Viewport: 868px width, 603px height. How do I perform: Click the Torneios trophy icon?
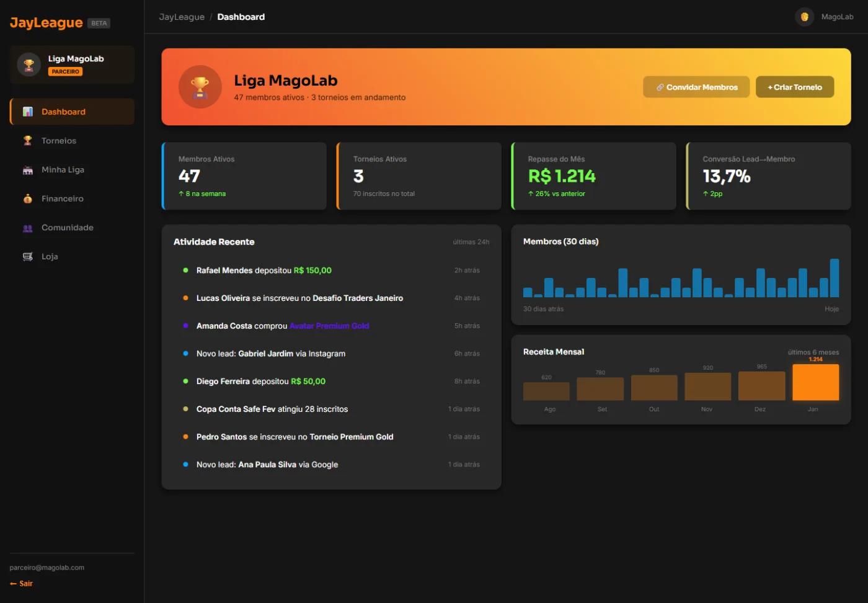[28, 141]
